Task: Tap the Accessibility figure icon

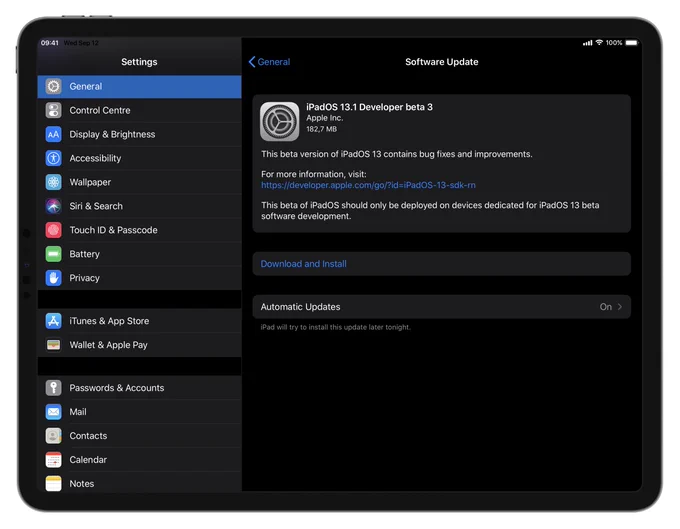Action: 53,158
